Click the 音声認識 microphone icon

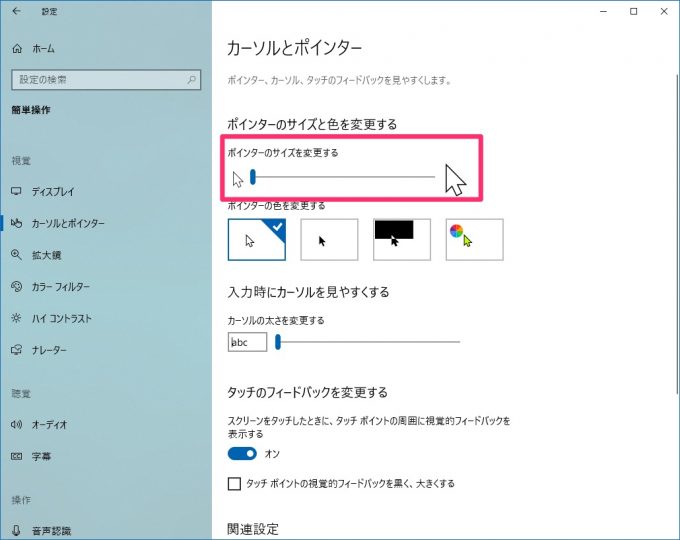click(x=16, y=531)
